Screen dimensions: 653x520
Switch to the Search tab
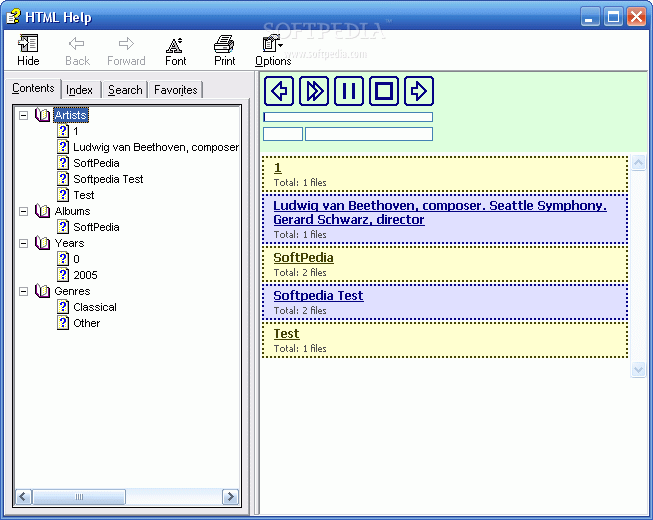point(125,90)
